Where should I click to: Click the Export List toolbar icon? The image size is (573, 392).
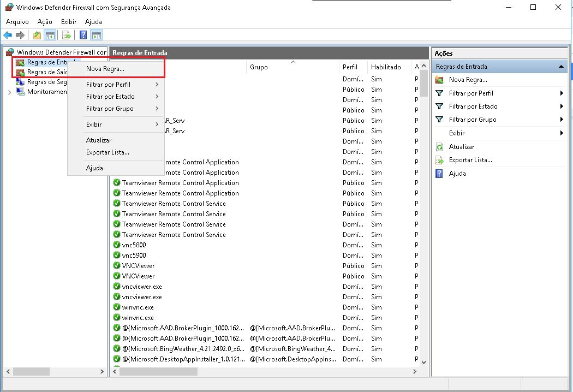[x=67, y=35]
